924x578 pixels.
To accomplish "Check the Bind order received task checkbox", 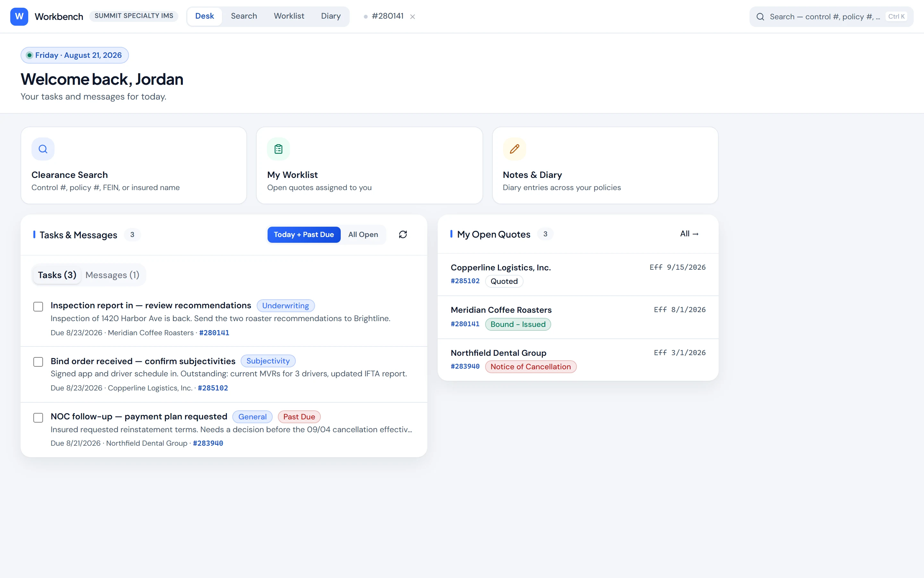I will pyautogui.click(x=38, y=362).
